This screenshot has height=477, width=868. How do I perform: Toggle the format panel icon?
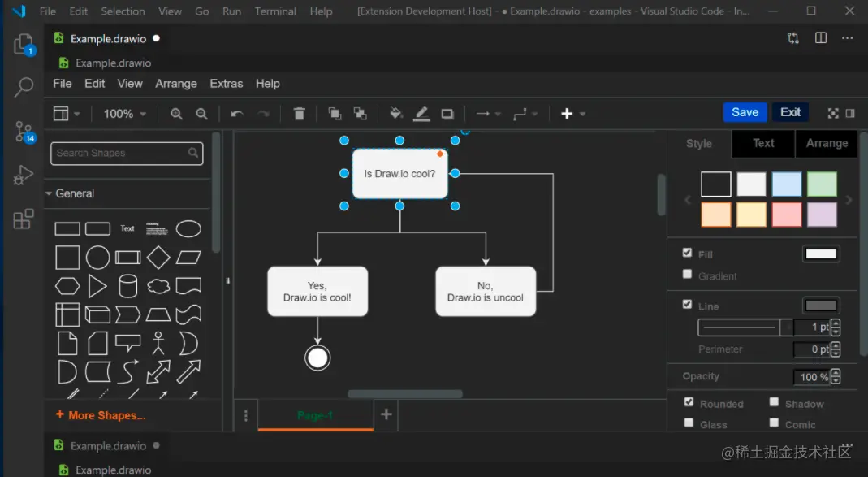[850, 113]
